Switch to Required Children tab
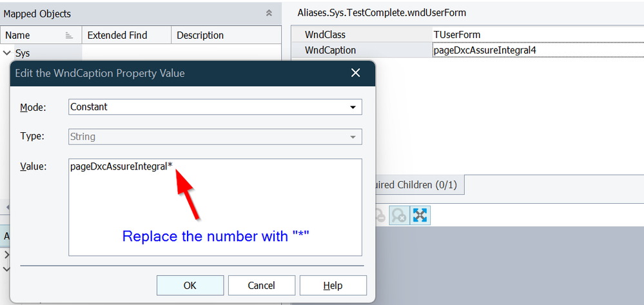The height and width of the screenshot is (305, 644). tap(417, 185)
